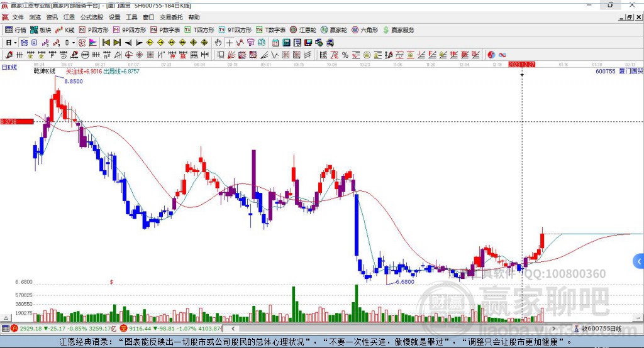Click the 6.6800 low price annotation
644x348 pixels.
click(405, 282)
